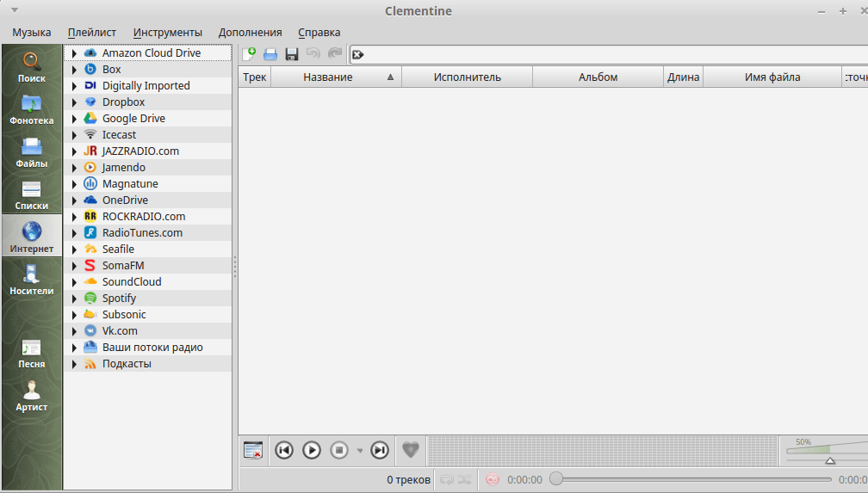Screen dimensions: 868x493
Task: Expand the Amazon Cloud Drive tree node
Action: point(74,53)
